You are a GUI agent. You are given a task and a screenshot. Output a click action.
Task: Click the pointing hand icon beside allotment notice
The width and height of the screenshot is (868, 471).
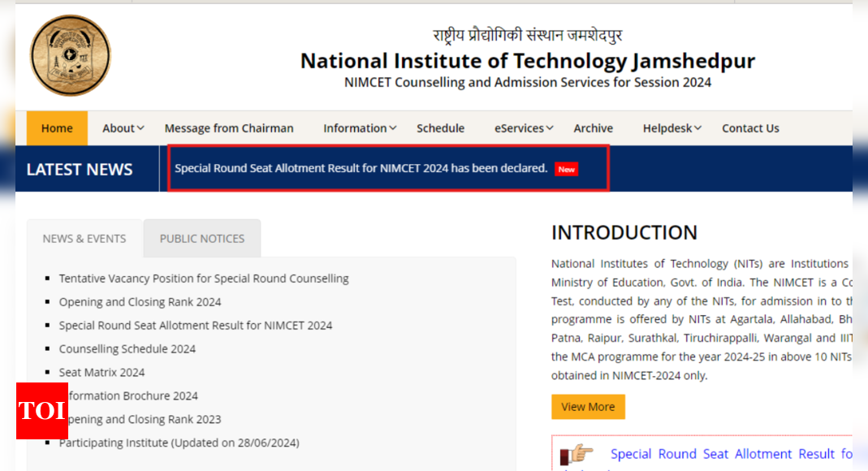tap(577, 454)
